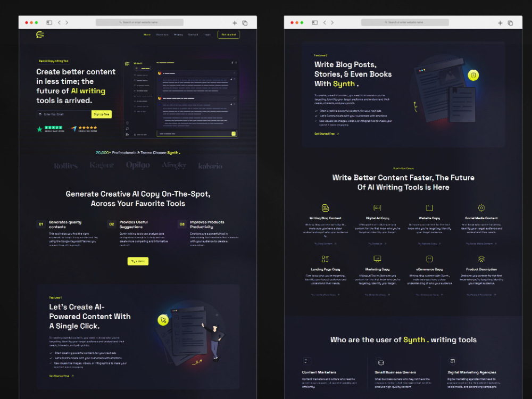The height and width of the screenshot is (399, 532).
Task: Click the 03 number badge
Action: pos(182,225)
